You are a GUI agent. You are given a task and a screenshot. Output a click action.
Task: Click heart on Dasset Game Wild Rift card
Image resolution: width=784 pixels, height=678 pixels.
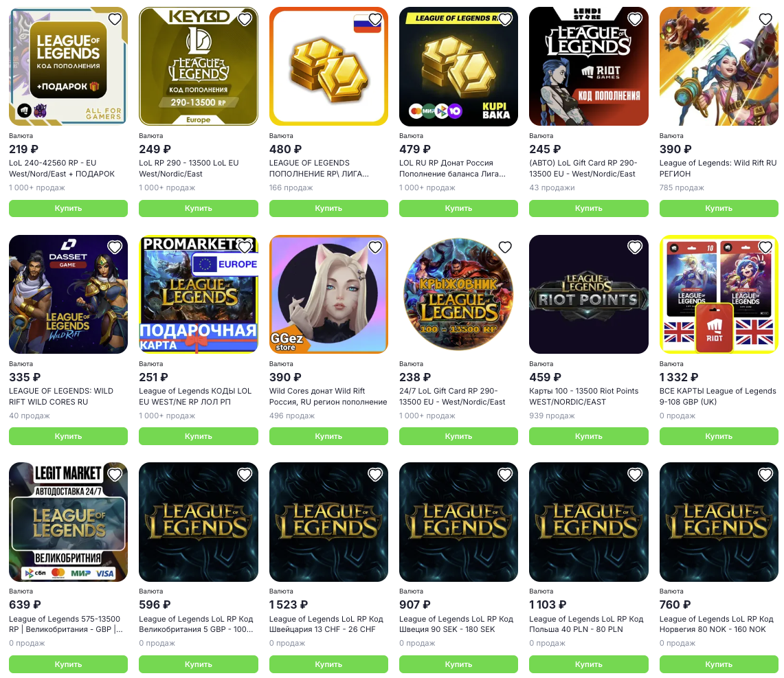coord(115,247)
